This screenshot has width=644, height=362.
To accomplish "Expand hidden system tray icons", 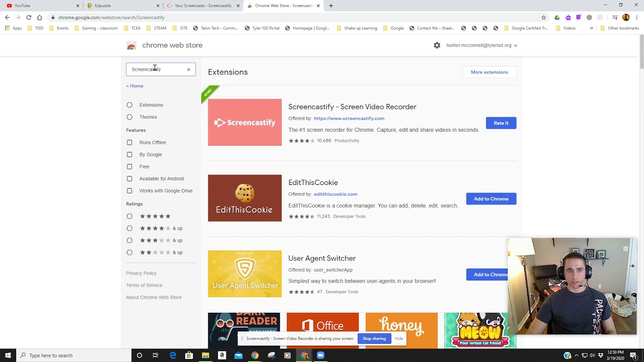I will (577, 355).
